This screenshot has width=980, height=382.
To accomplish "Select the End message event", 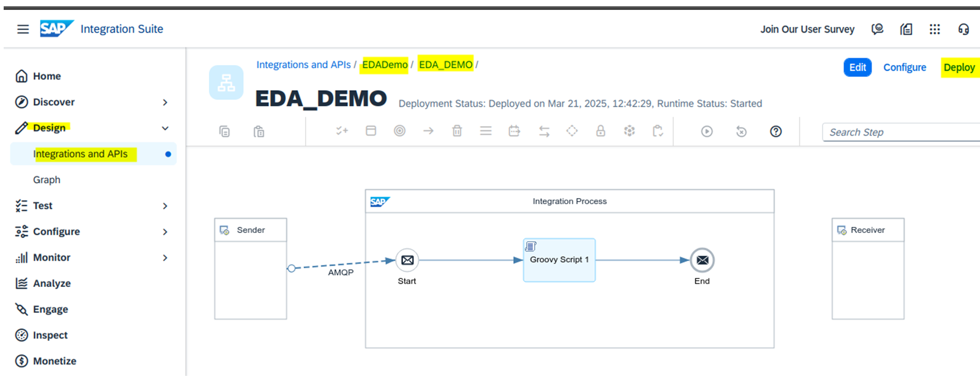I will coord(703,260).
